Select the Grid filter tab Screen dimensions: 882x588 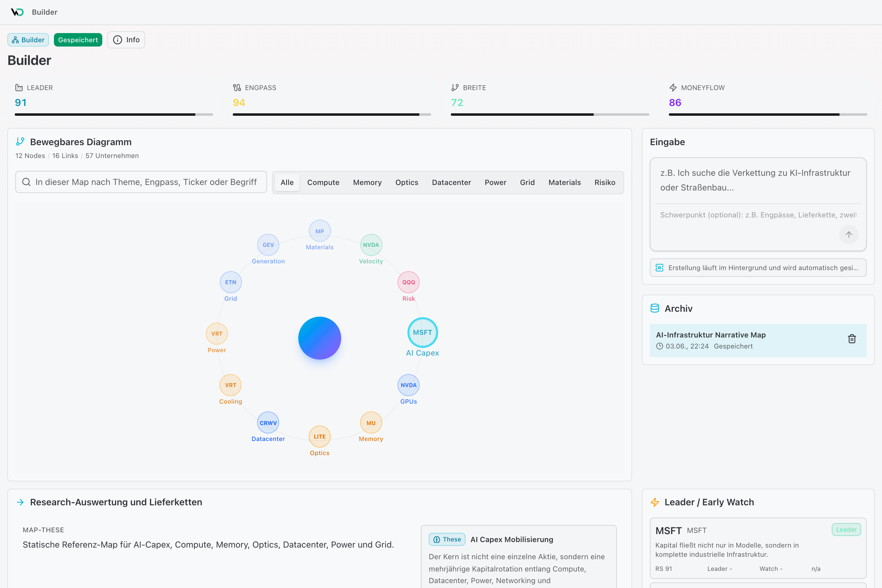click(x=527, y=182)
